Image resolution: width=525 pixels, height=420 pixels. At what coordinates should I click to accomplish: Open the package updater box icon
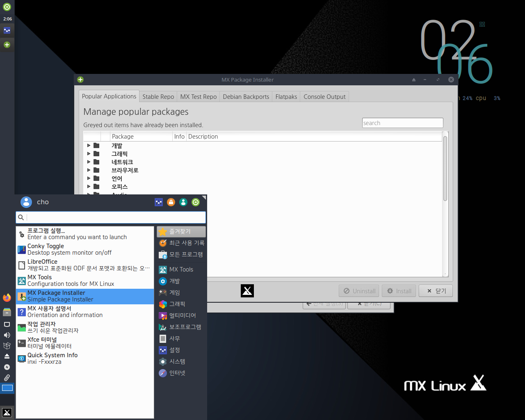7,346
